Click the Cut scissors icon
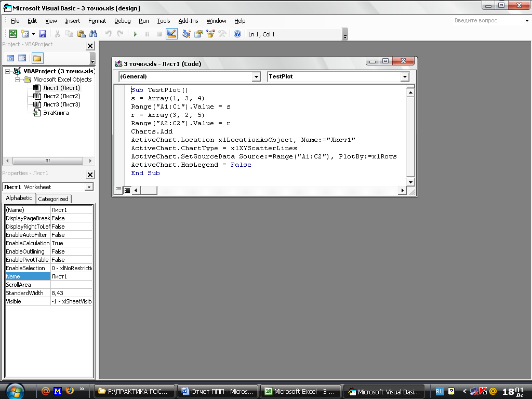This screenshot has width=532, height=399. 57,34
